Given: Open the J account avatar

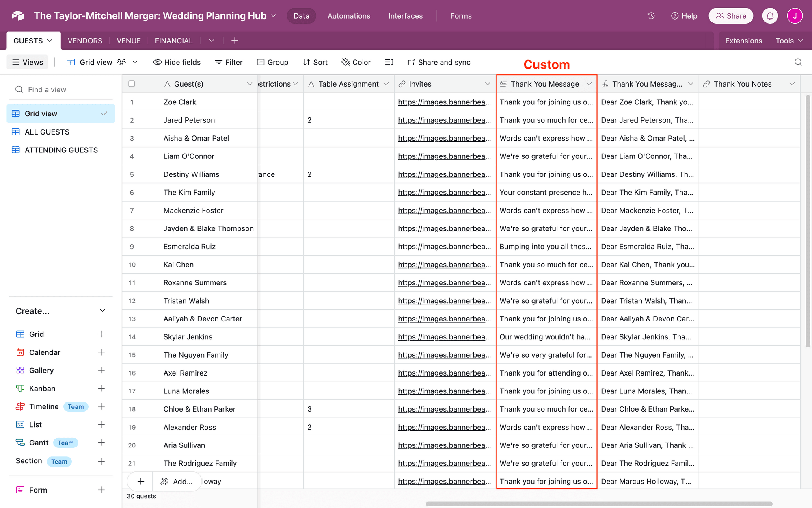Looking at the screenshot, I should tap(795, 16).
